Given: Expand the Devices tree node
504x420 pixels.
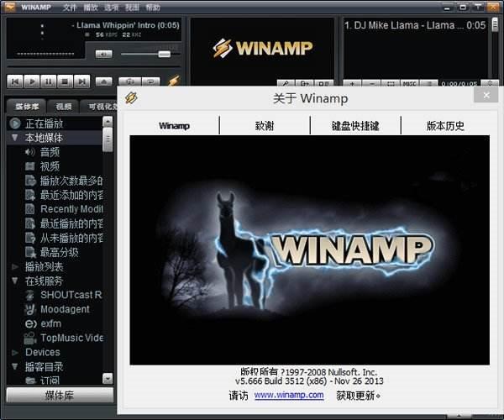Looking at the screenshot, I should tap(14, 353).
